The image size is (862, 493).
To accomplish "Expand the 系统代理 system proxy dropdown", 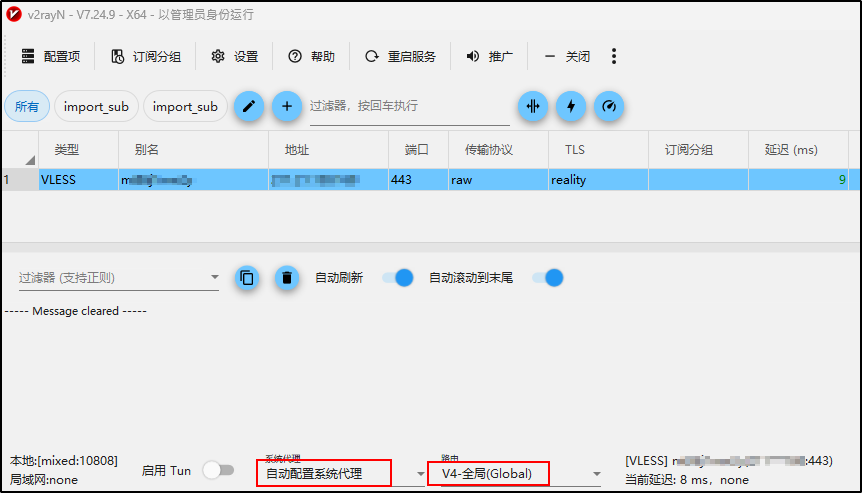I will coord(421,474).
